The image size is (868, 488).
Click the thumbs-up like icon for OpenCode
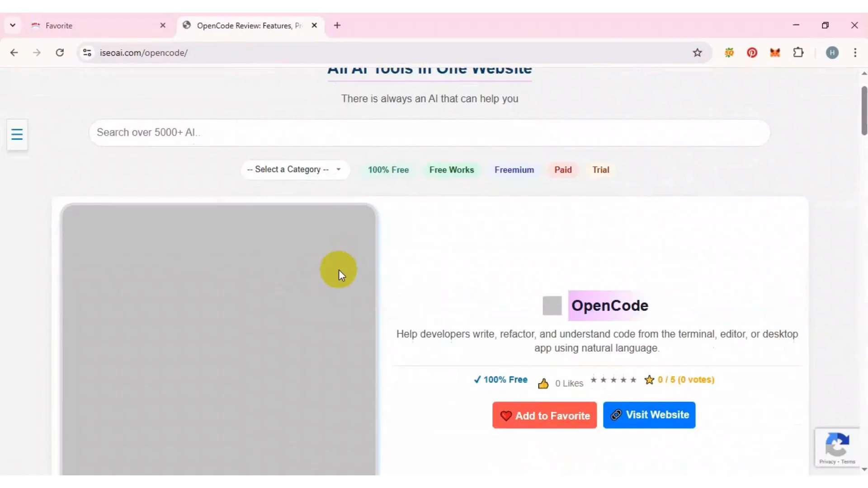pos(543,384)
